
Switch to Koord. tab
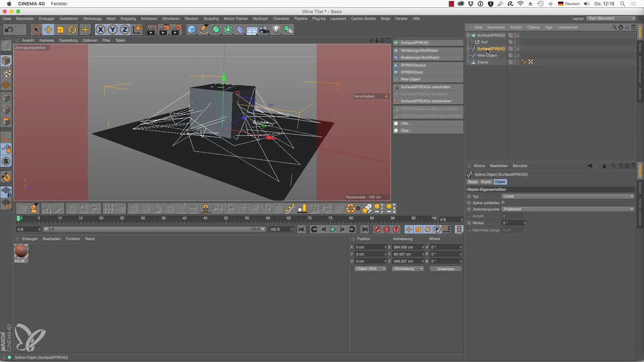[x=486, y=182]
